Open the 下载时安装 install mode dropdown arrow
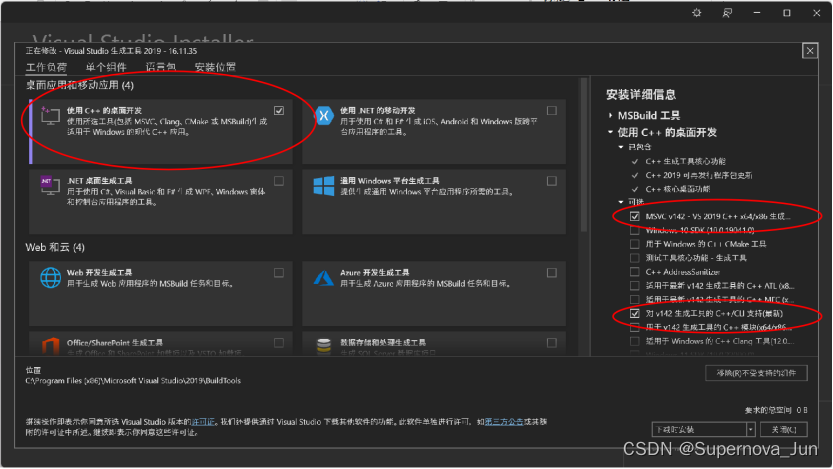This screenshot has height=469, width=833. coord(750,429)
